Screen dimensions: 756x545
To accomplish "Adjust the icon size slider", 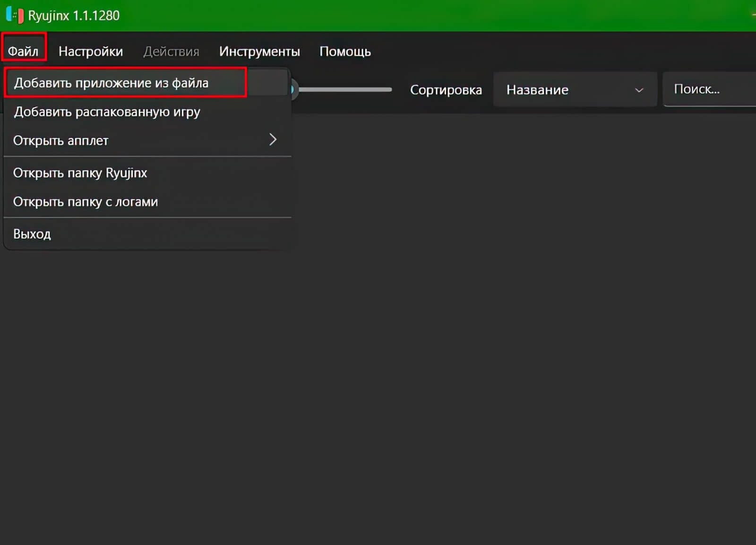I will [341, 89].
